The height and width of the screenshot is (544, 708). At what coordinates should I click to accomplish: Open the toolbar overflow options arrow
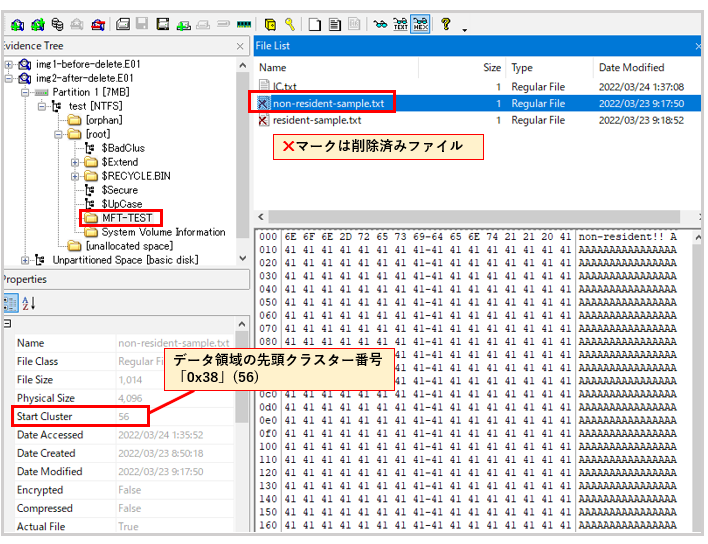click(465, 30)
